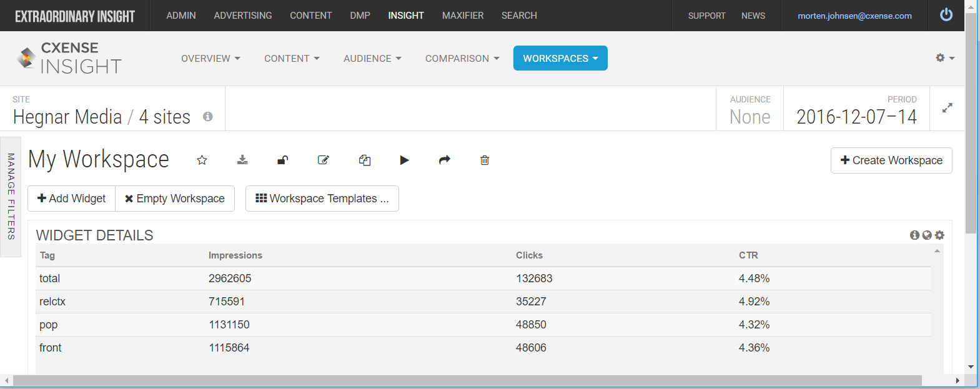Expand the Overview dropdown menu

pos(210,58)
